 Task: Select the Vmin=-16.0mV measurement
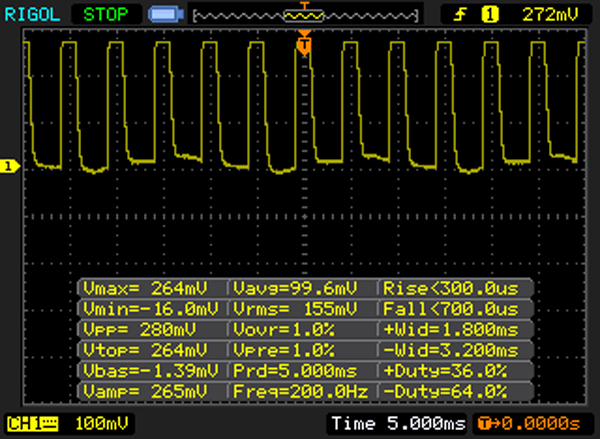[152, 309]
